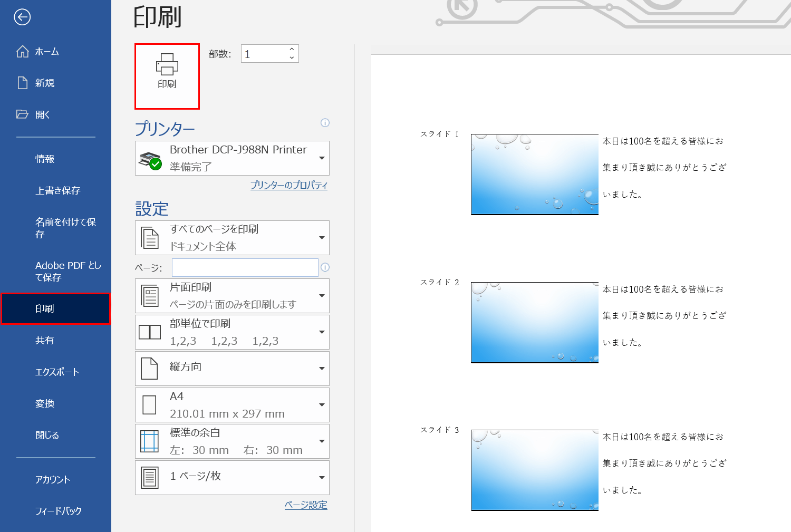This screenshot has height=532, width=791.
Task: Click the Open folder icon
Action: [x=23, y=114]
